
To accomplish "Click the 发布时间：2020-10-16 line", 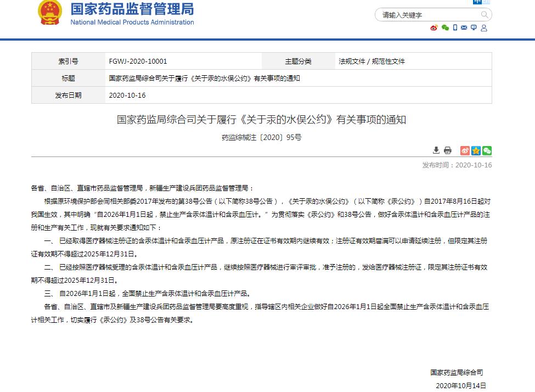I will 457,165.
